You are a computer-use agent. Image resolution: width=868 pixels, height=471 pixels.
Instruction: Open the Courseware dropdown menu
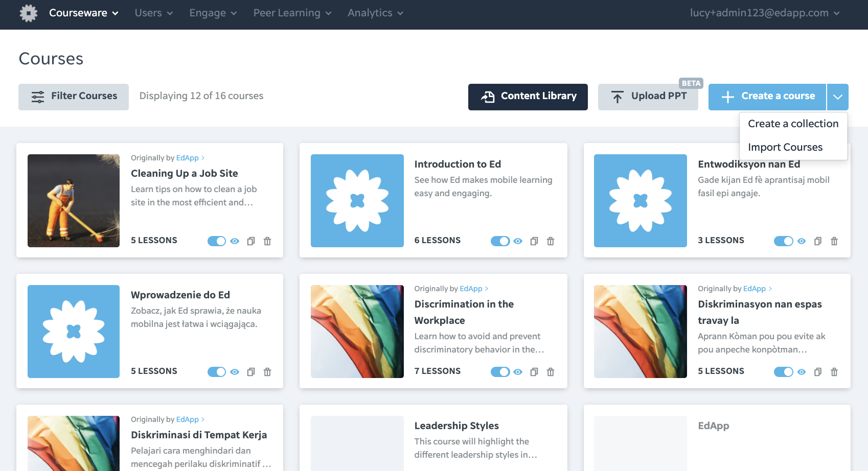coord(84,13)
